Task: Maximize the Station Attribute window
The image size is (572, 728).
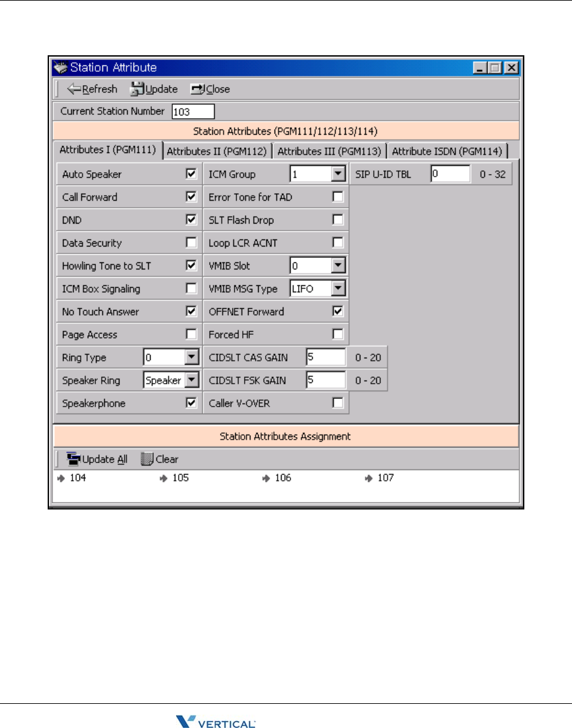Action: [x=495, y=68]
